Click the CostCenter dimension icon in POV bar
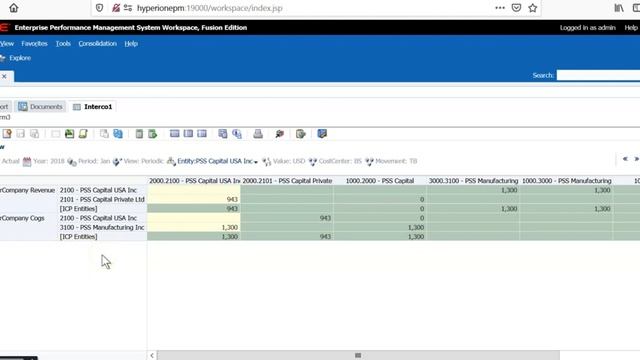Image resolution: width=640 pixels, height=360 pixels. (x=313, y=162)
